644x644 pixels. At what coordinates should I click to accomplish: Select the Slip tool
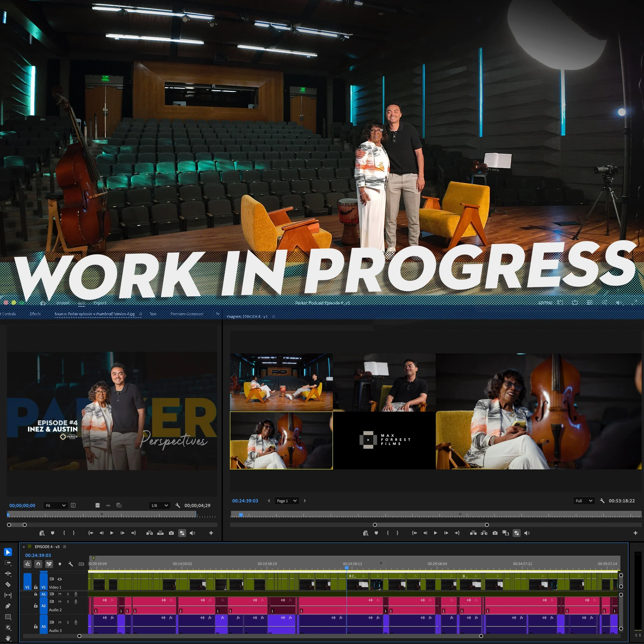click(8, 595)
